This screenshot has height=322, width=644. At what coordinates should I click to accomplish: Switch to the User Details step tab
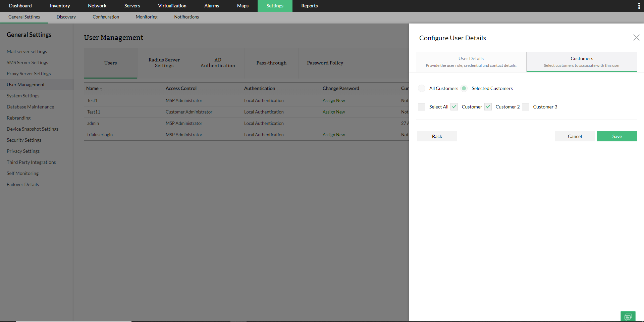[x=471, y=62]
